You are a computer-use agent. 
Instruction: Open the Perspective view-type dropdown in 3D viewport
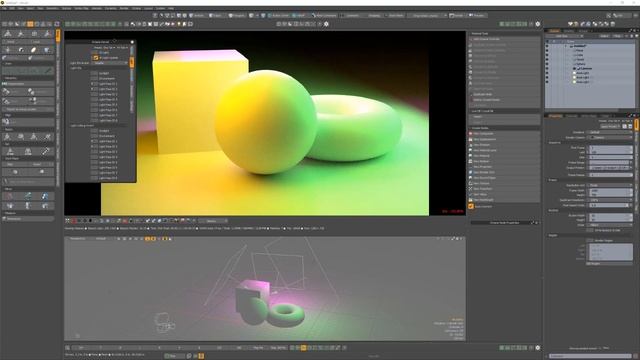[78, 238]
